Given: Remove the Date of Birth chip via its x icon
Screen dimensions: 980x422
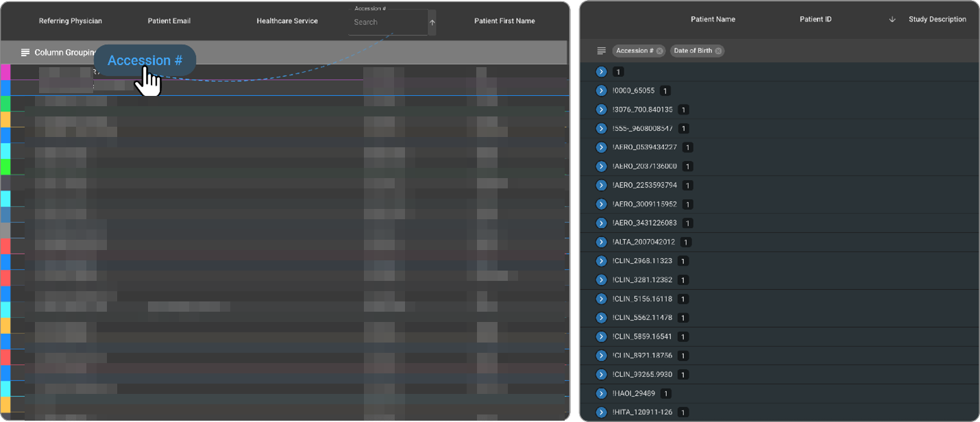Looking at the screenshot, I should click(x=718, y=50).
